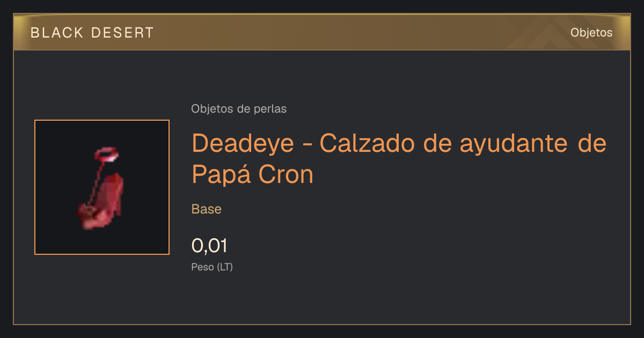This screenshot has width=644, height=338.
Task: Click the Peso (LT) label
Action: click(x=212, y=267)
